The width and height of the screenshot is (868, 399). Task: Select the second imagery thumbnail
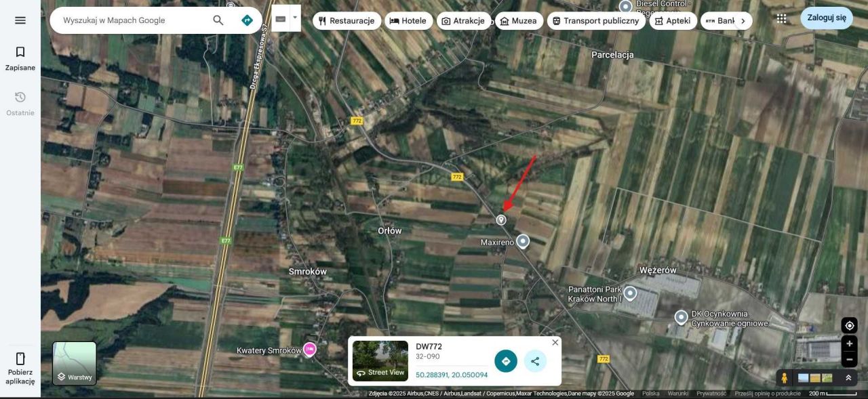click(x=816, y=377)
